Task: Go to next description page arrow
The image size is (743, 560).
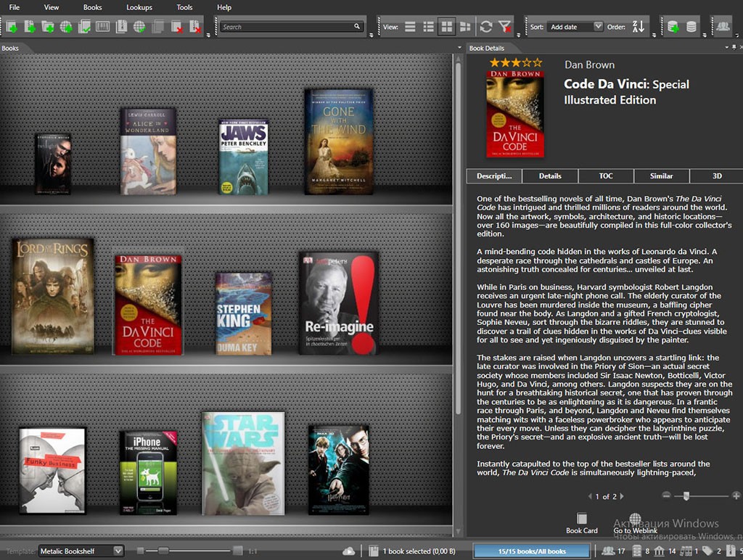Action: pyautogui.click(x=622, y=496)
